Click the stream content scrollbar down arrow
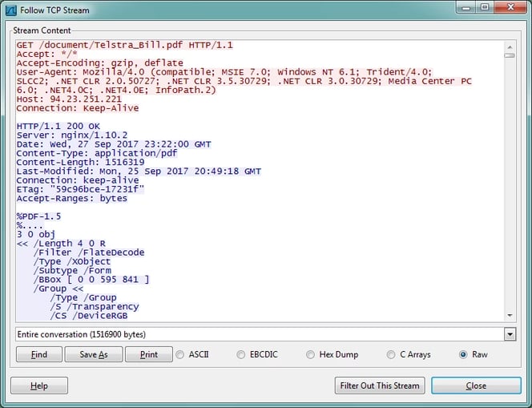This screenshot has width=532, height=408. point(510,316)
